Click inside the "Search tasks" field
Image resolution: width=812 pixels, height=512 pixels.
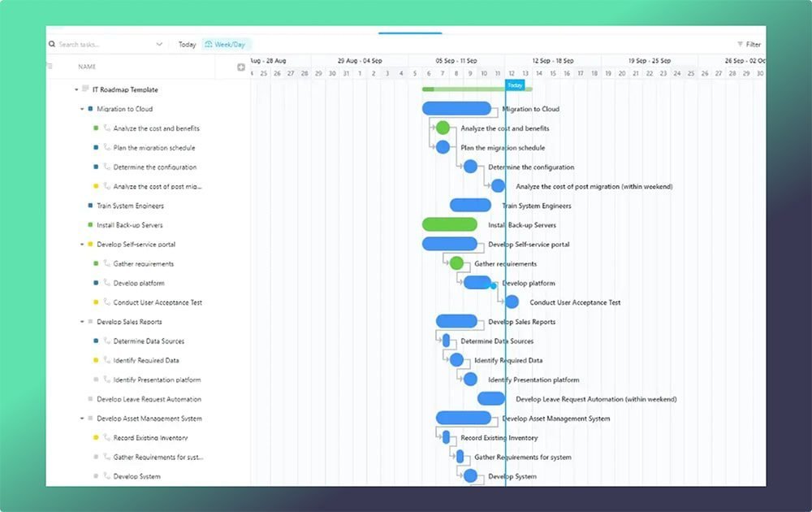click(x=97, y=44)
